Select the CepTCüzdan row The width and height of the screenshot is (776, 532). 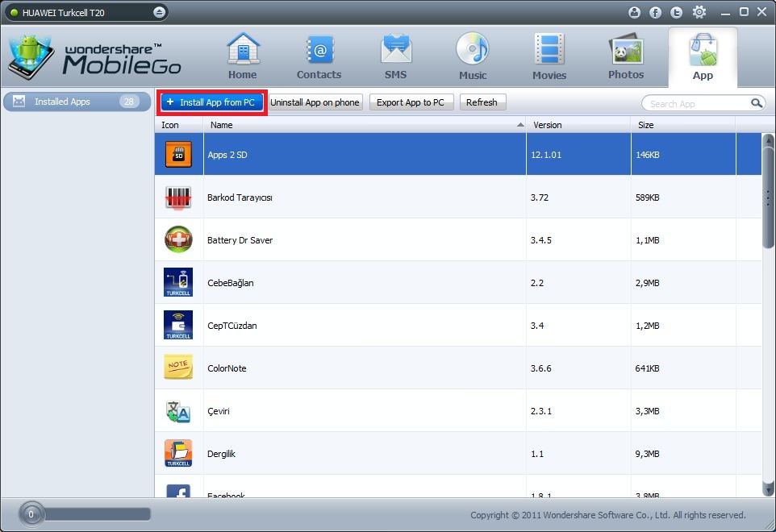tap(458, 326)
